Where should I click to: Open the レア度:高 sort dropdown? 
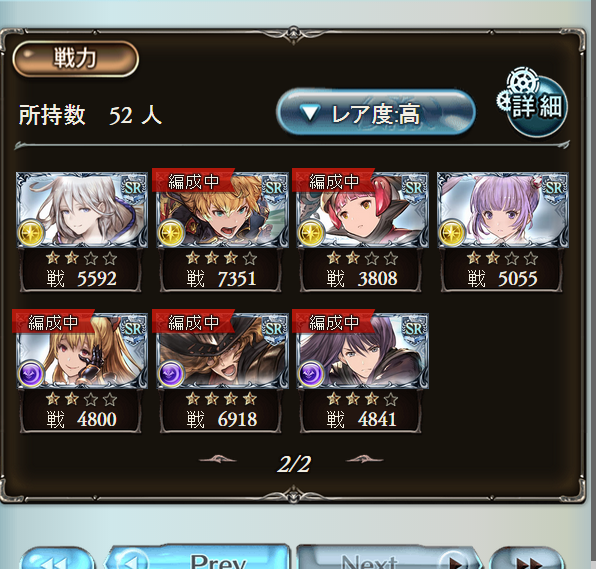tap(376, 113)
